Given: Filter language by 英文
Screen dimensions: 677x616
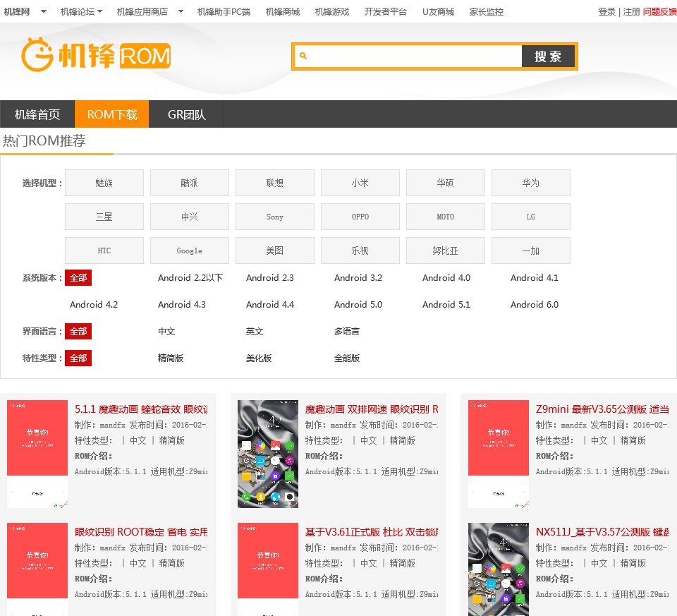Looking at the screenshot, I should tap(255, 332).
